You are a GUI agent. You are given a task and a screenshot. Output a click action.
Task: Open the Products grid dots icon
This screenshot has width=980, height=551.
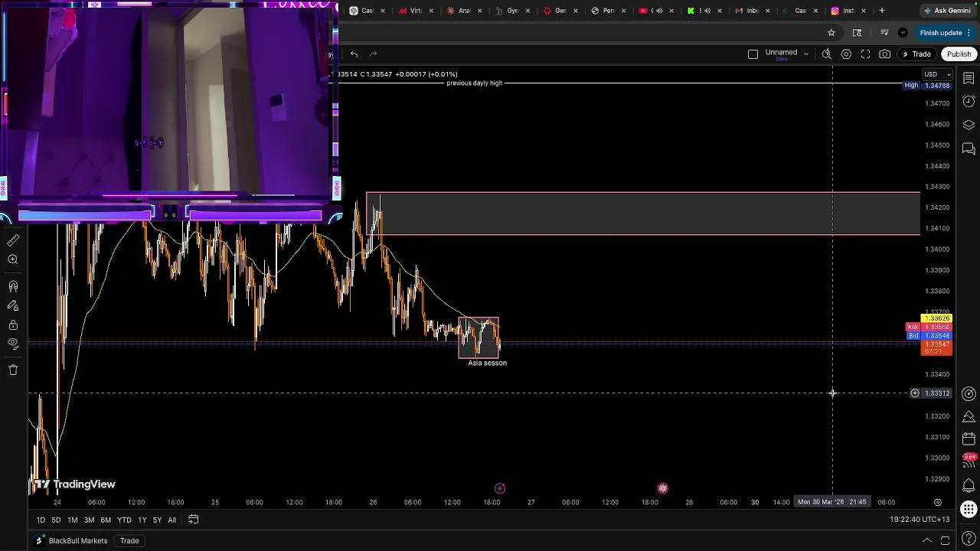pos(969,509)
